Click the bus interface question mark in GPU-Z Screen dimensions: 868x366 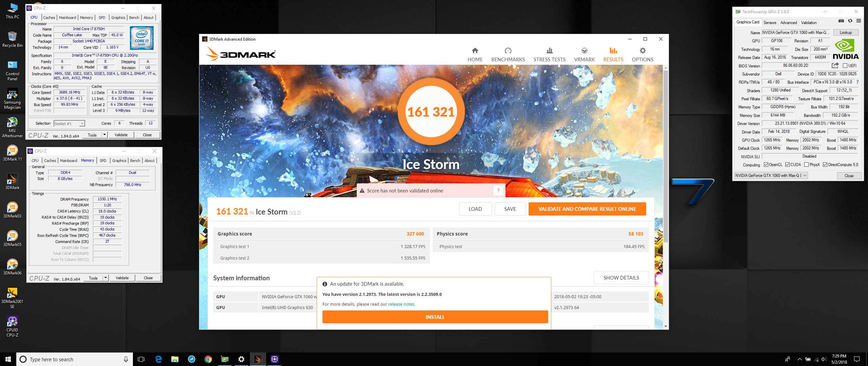[857, 82]
